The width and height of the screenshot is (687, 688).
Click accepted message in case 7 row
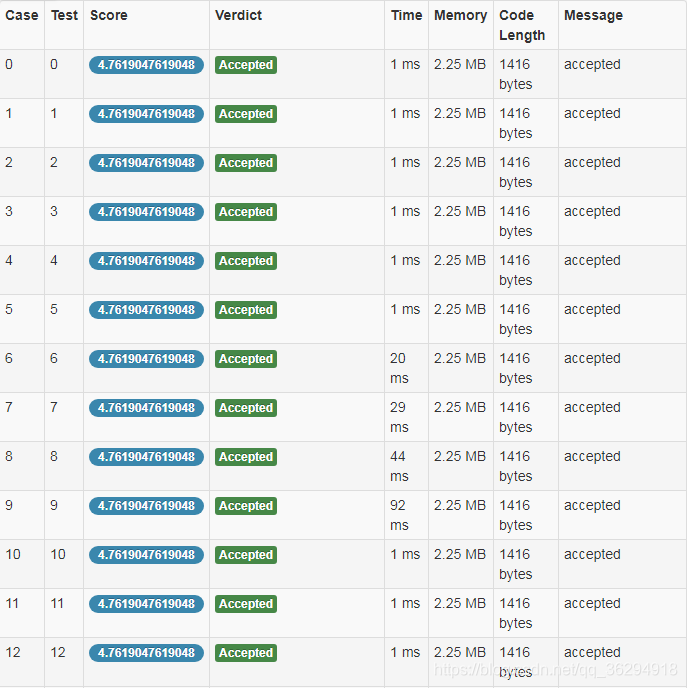(x=592, y=408)
